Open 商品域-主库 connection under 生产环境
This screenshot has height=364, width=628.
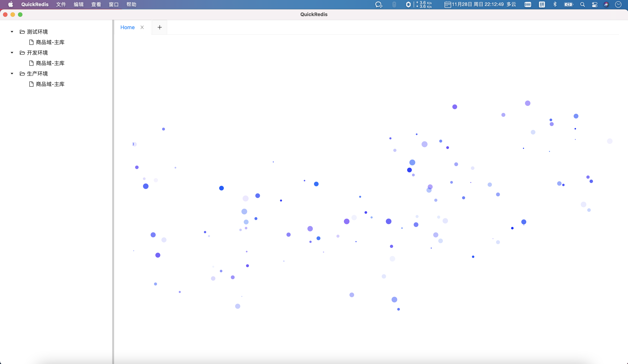(x=50, y=84)
